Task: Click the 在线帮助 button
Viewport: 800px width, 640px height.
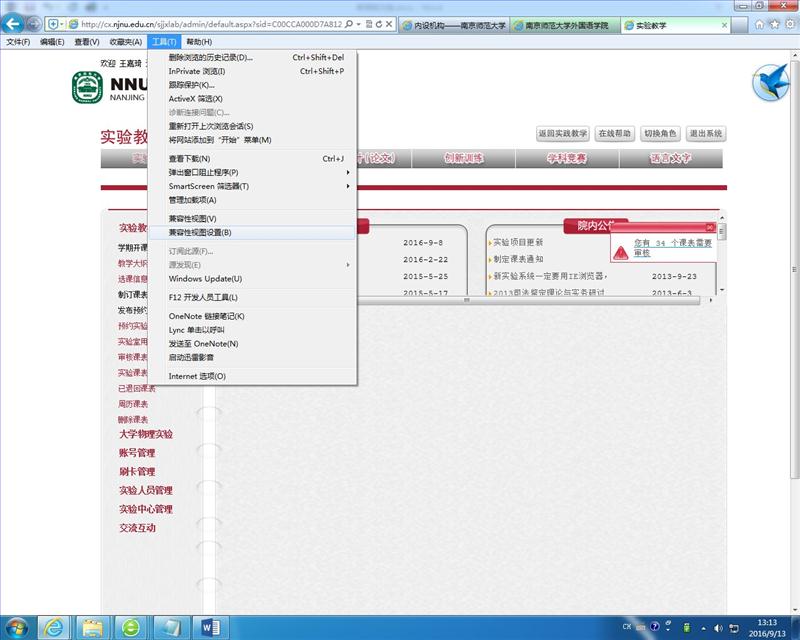Action: pyautogui.click(x=615, y=133)
